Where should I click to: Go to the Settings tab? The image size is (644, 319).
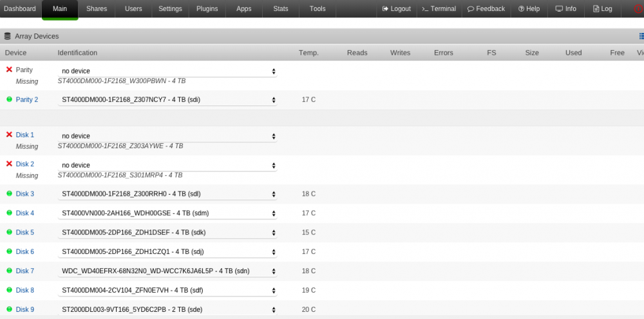tap(170, 8)
